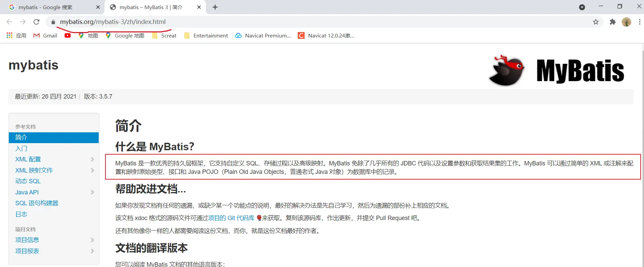Viewport: 644px width, 267px height.
Task: Expand the XML 映射文件 submenu chevron
Action: coord(92,170)
